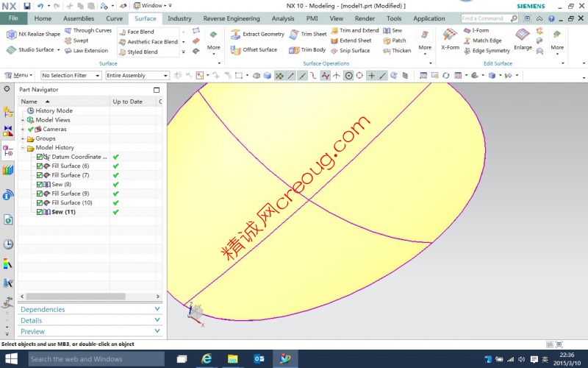Image resolution: width=588 pixels, height=368 pixels.
Task: Choose Edge Symmetry
Action: pos(487,51)
